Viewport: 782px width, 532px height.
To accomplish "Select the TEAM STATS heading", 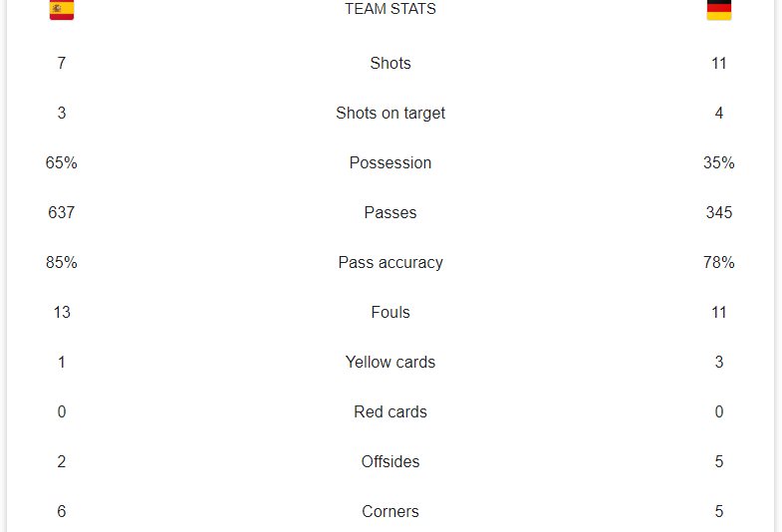I will click(x=391, y=9).
